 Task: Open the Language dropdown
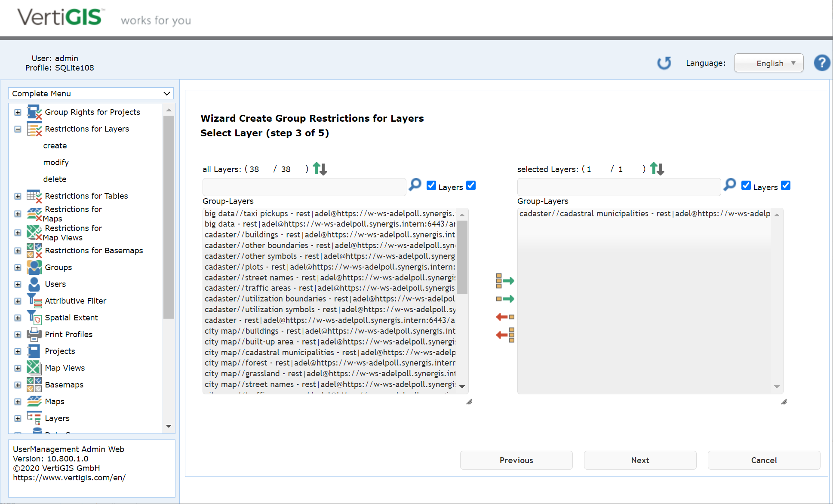pos(768,63)
